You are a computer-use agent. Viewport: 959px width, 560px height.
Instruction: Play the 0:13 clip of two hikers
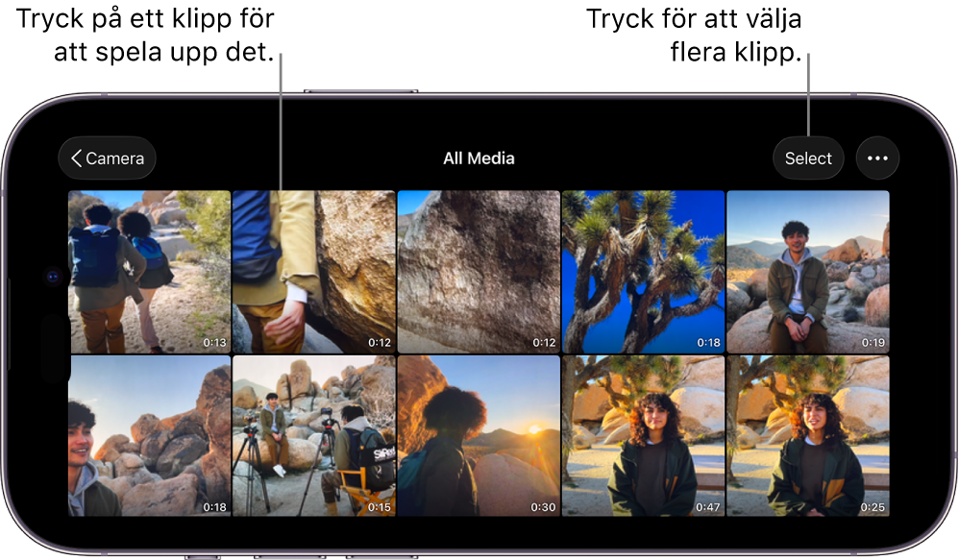[x=149, y=272]
